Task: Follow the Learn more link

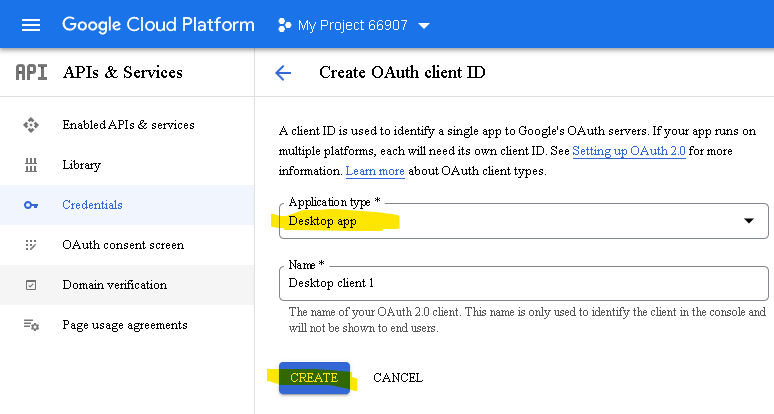Action: tap(375, 171)
